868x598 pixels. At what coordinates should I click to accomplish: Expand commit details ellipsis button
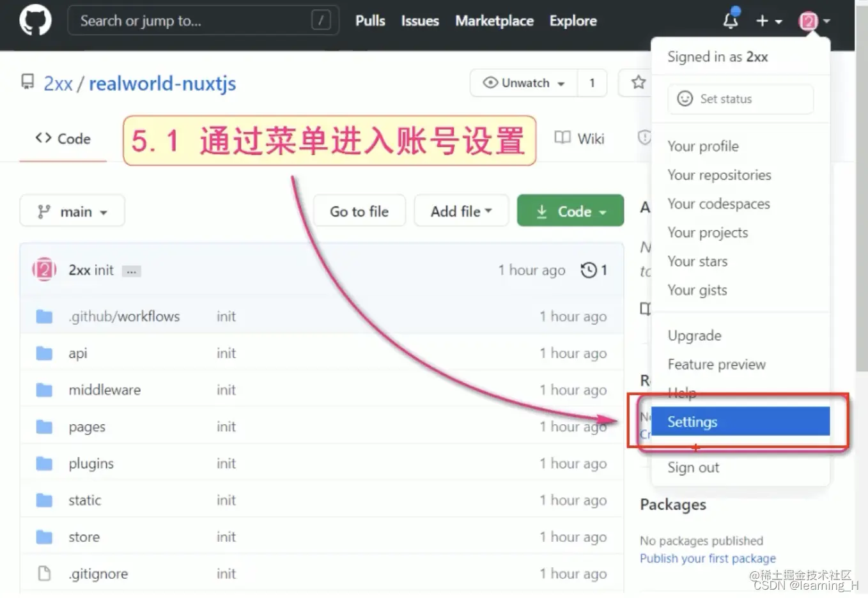(131, 272)
